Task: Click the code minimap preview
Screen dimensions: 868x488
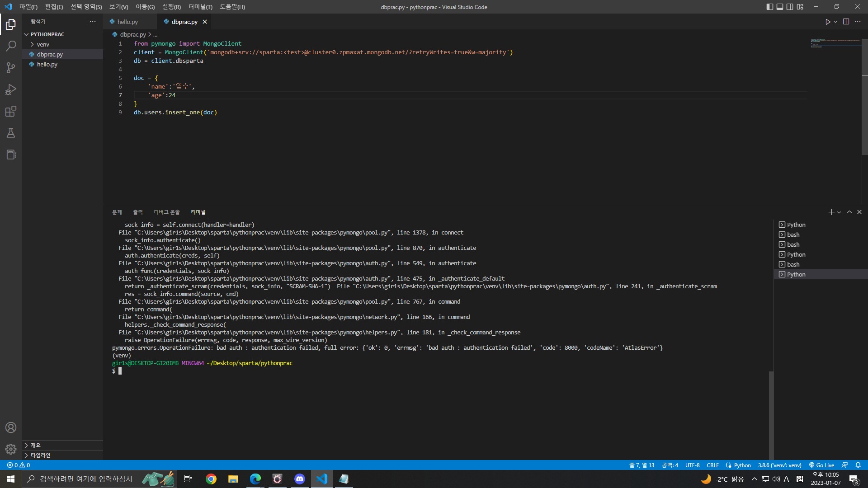Action: pos(835,43)
